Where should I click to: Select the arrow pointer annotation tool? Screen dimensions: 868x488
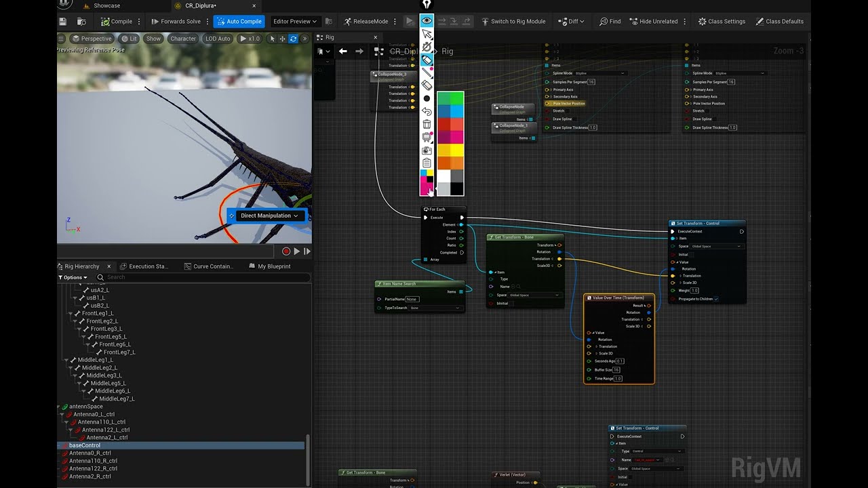coord(427,34)
